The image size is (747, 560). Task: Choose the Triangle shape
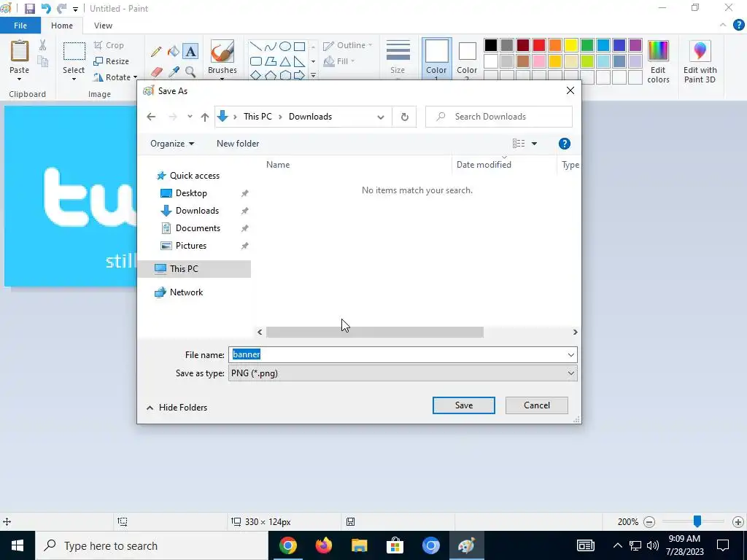point(285,61)
